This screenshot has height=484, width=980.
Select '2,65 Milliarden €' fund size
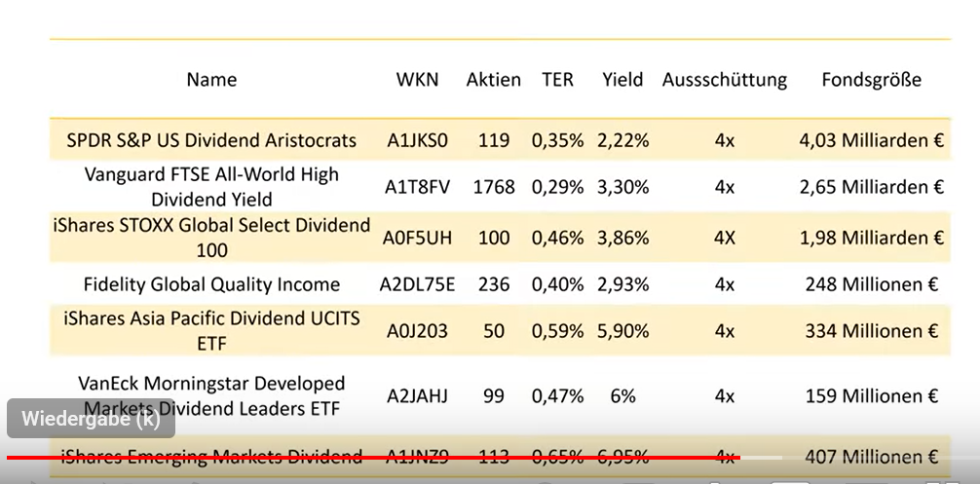pos(871,187)
